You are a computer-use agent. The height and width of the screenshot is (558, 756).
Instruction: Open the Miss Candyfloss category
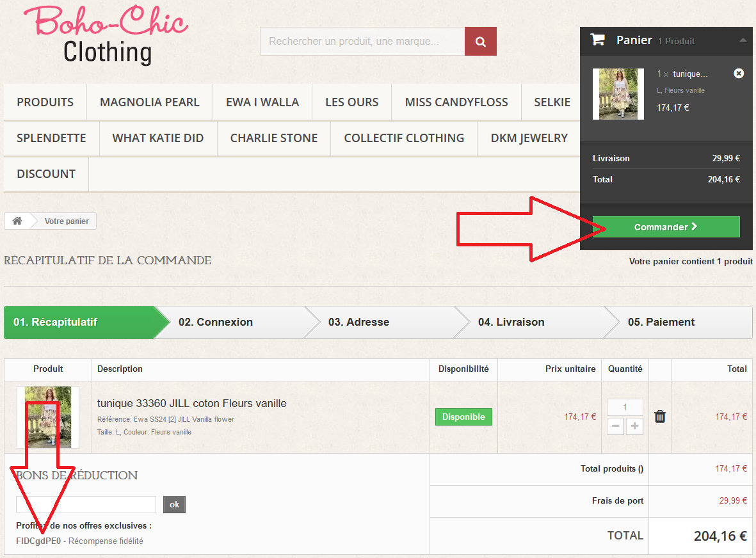(x=456, y=102)
